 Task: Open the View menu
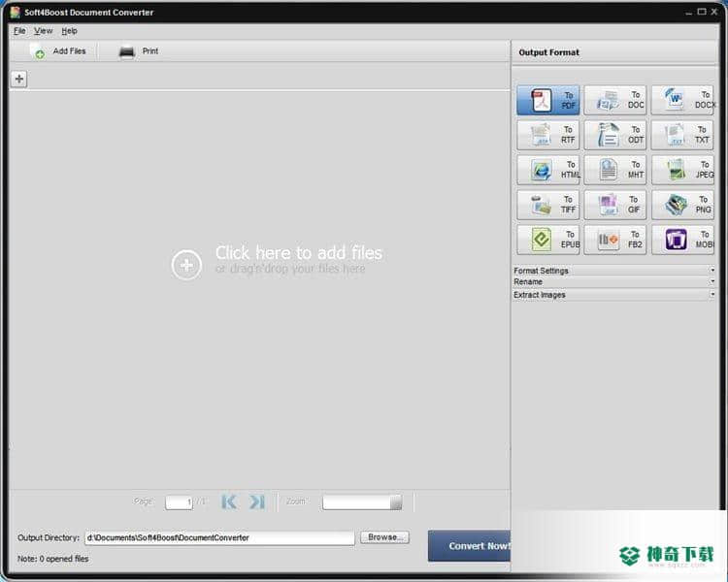[x=43, y=31]
